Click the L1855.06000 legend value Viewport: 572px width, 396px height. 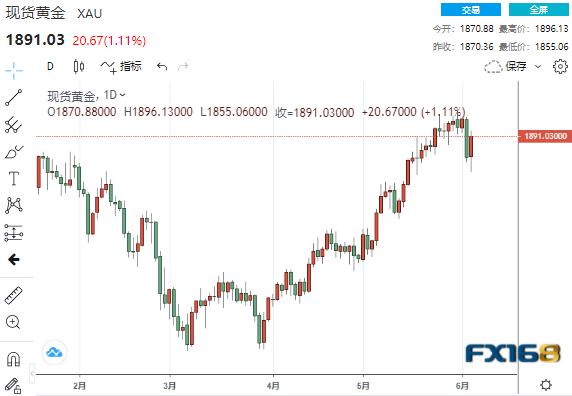[234, 112]
